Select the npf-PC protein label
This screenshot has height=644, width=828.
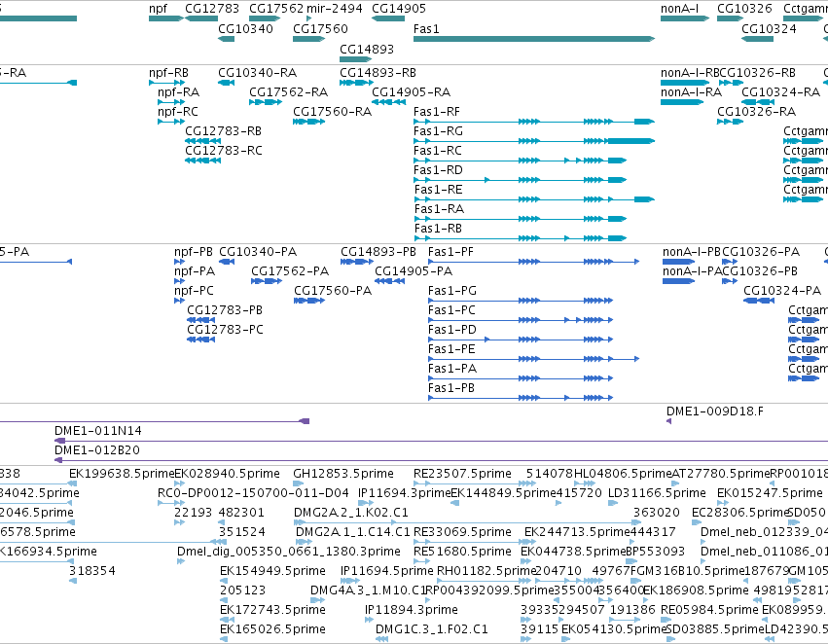(194, 292)
